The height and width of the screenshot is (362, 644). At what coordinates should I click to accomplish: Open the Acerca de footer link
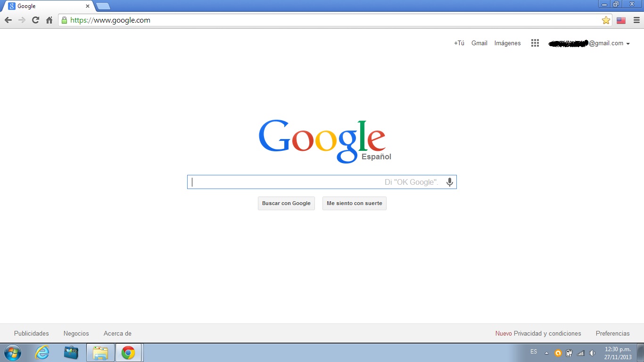[x=117, y=333]
